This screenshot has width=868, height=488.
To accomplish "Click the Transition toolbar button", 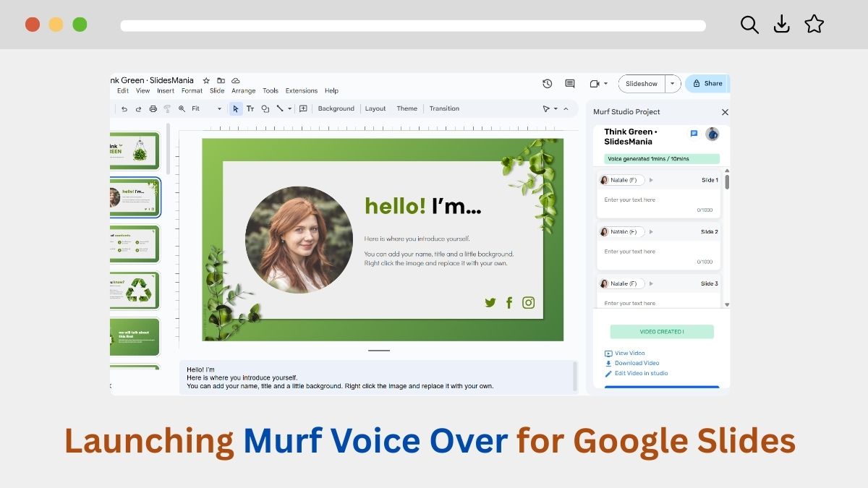I will (x=444, y=109).
